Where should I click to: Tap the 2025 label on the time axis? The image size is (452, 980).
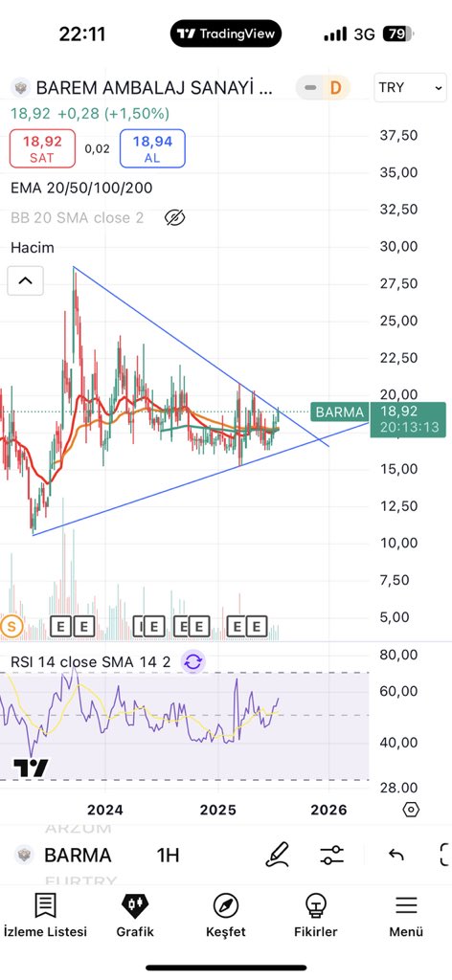218,810
